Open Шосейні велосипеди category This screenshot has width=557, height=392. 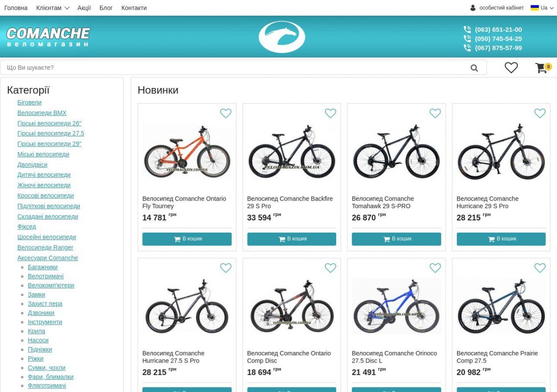(x=47, y=237)
